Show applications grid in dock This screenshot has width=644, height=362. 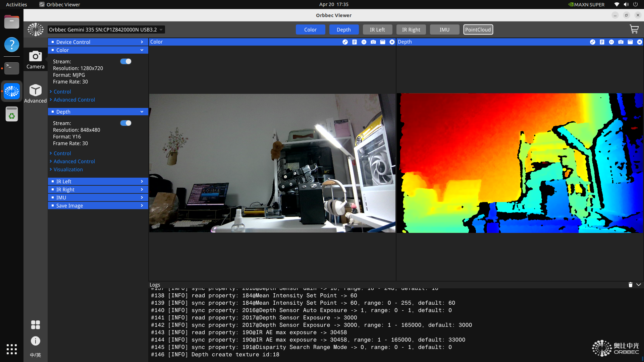pos(12,349)
